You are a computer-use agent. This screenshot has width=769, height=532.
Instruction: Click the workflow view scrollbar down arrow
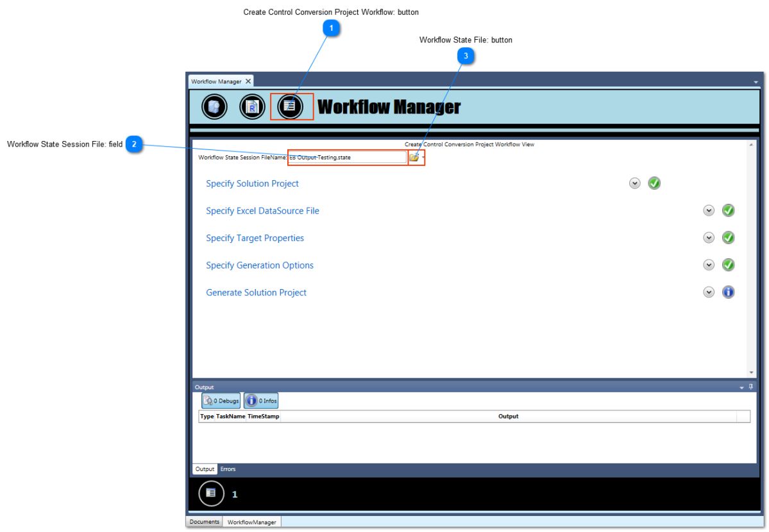[x=751, y=372]
